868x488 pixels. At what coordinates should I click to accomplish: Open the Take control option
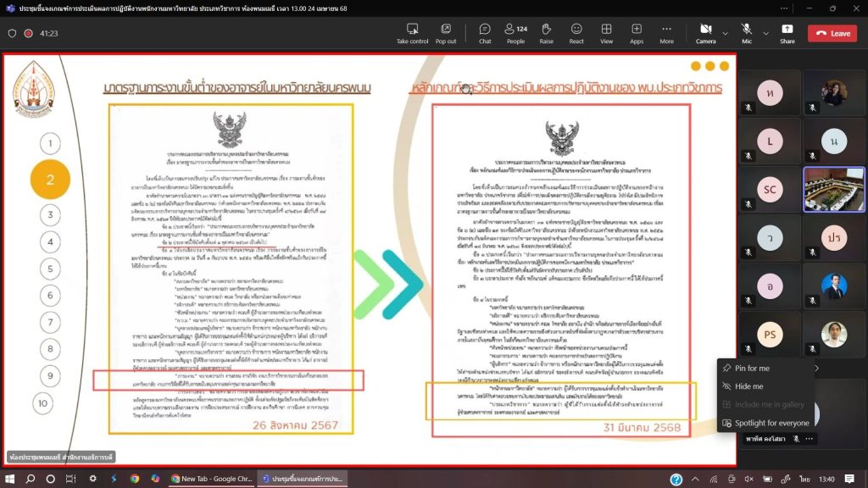pyautogui.click(x=413, y=33)
